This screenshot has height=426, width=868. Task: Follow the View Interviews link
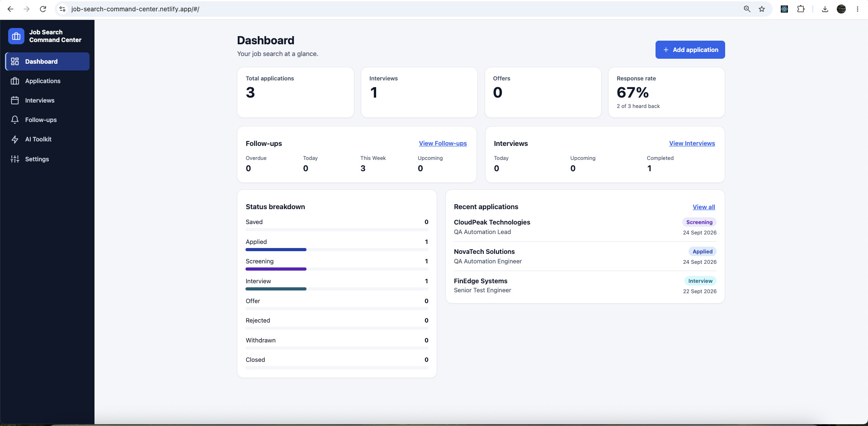[692, 143]
